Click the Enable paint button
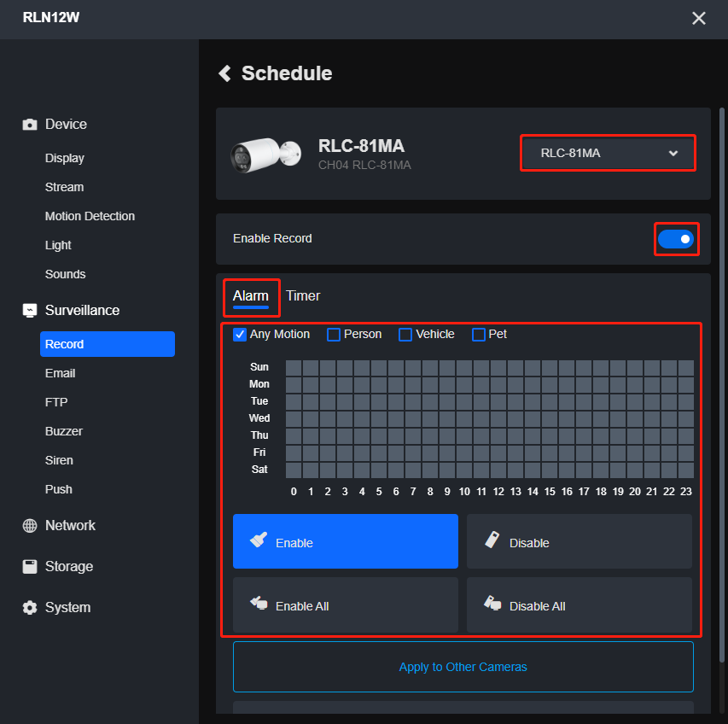The width and height of the screenshot is (728, 724). click(x=346, y=541)
